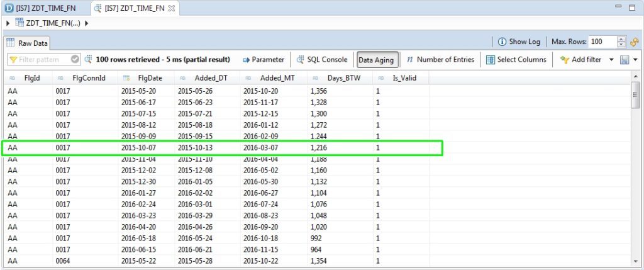
Task: Increase Max. Rows with up stepper
Action: tap(621, 39)
